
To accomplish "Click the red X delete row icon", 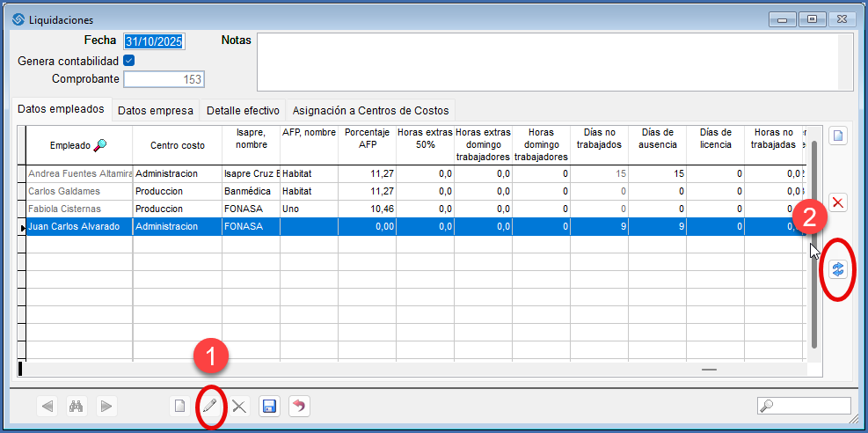I will [x=838, y=202].
